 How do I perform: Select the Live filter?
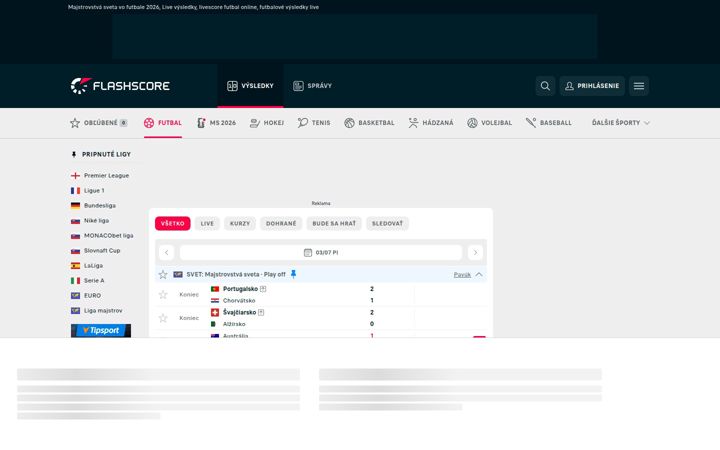coord(207,224)
